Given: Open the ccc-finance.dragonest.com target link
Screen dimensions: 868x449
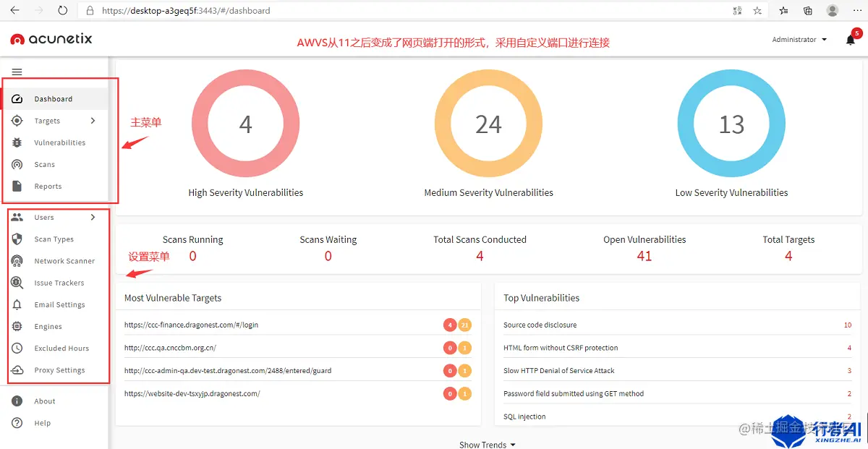Looking at the screenshot, I should [191, 325].
